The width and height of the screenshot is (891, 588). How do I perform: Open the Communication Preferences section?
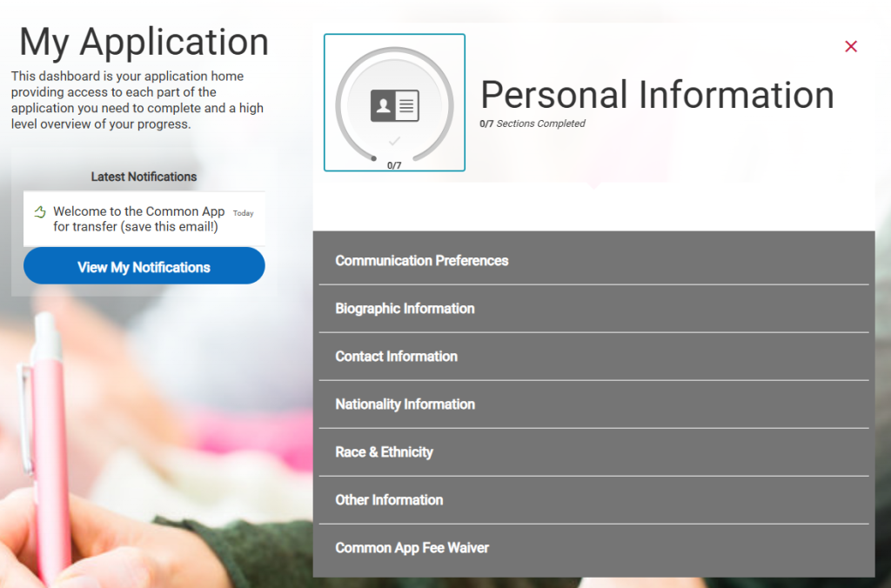click(422, 261)
